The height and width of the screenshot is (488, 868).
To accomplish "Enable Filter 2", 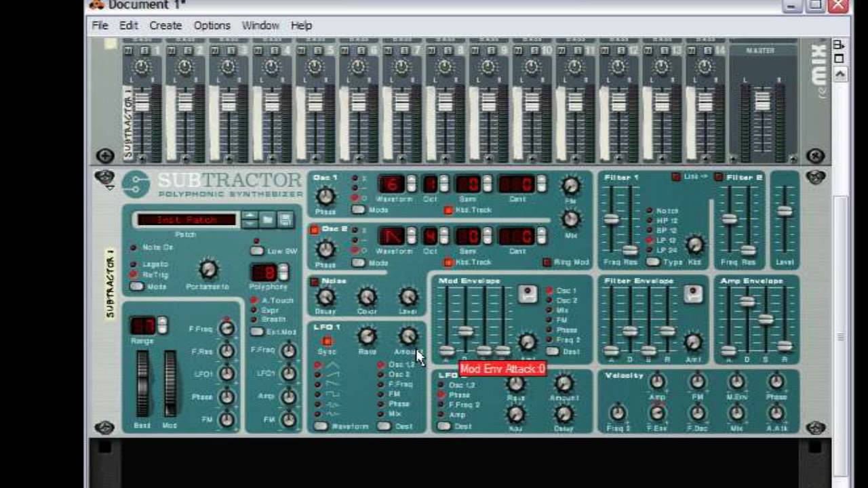I will tap(719, 178).
